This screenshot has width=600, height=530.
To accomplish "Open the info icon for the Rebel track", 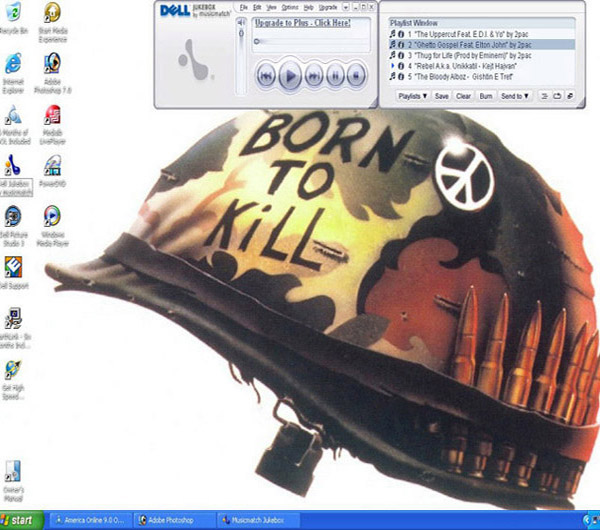I will (401, 66).
